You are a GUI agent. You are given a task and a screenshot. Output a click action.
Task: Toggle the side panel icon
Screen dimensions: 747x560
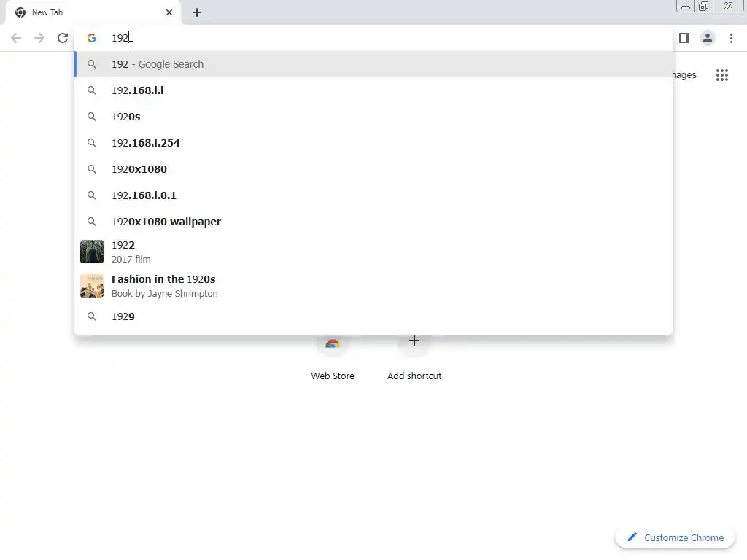[x=684, y=38]
